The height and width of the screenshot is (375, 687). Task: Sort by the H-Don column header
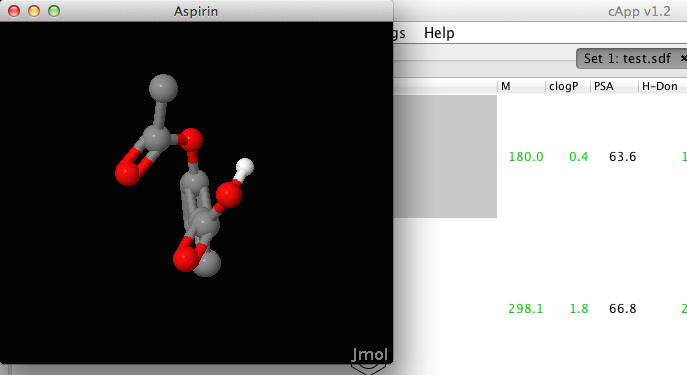tap(662, 86)
